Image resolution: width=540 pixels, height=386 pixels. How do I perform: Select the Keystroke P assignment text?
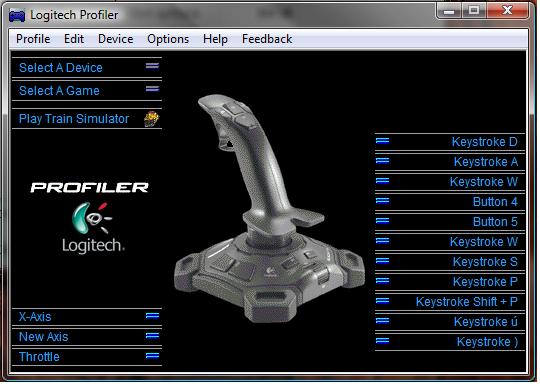tap(485, 282)
